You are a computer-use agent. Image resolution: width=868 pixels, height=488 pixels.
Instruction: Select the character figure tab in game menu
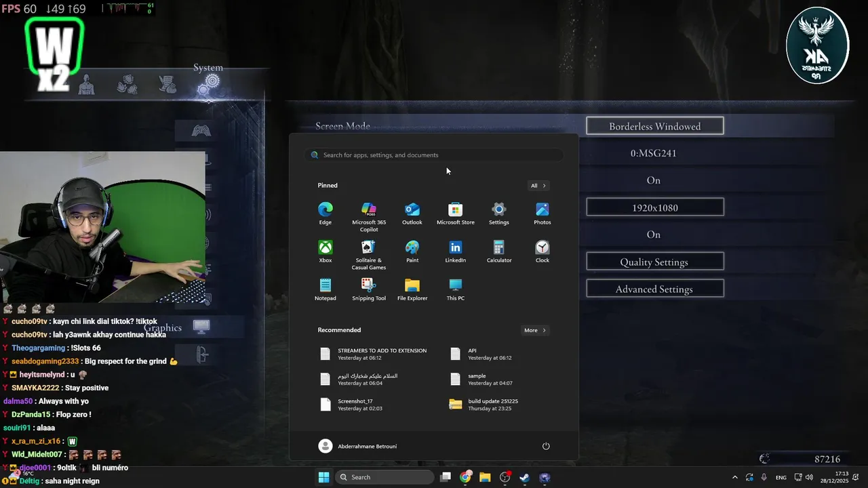point(87,84)
